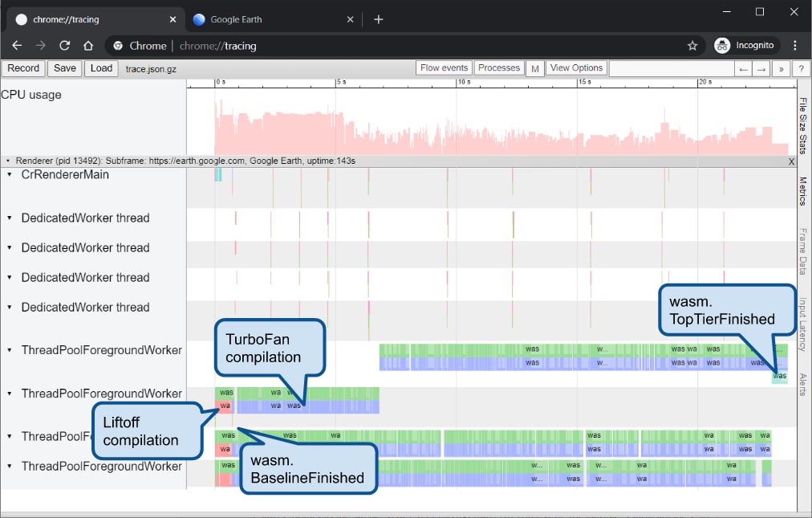
Task: Toggle the Flow events option
Action: click(444, 68)
